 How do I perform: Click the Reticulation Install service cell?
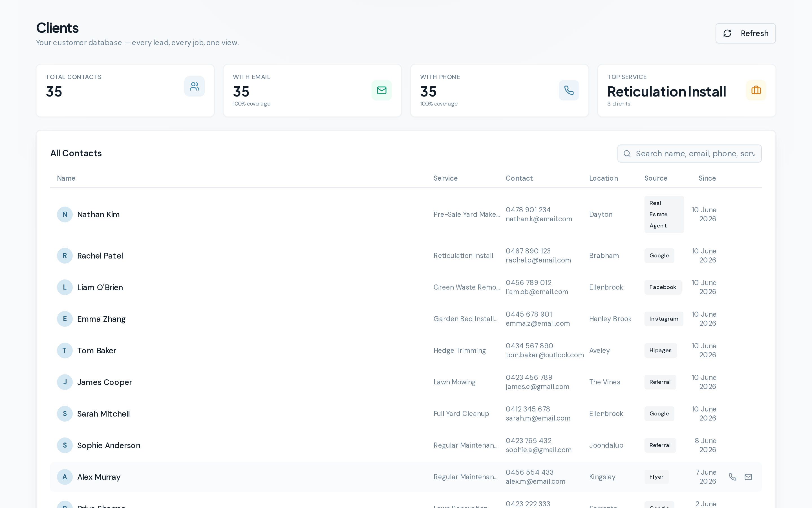[x=463, y=256]
